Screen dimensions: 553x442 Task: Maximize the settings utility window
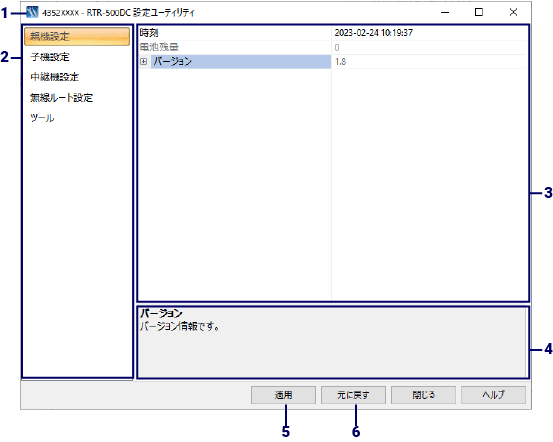[x=479, y=12]
